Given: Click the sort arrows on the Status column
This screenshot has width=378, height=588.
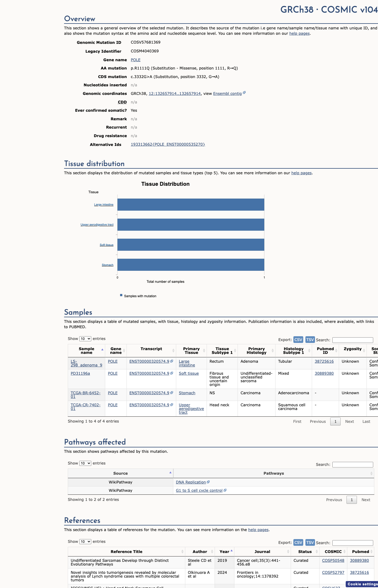Looking at the screenshot, I should [317, 552].
